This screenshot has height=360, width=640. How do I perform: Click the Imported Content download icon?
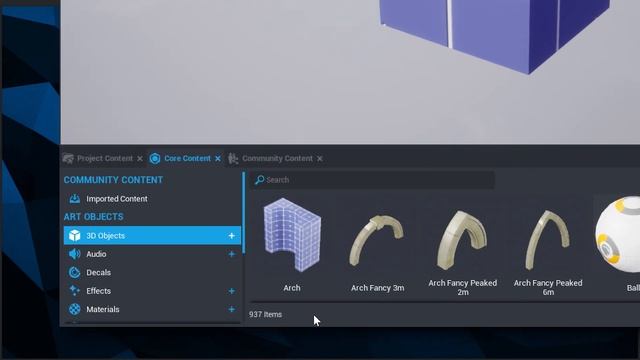coord(74,199)
